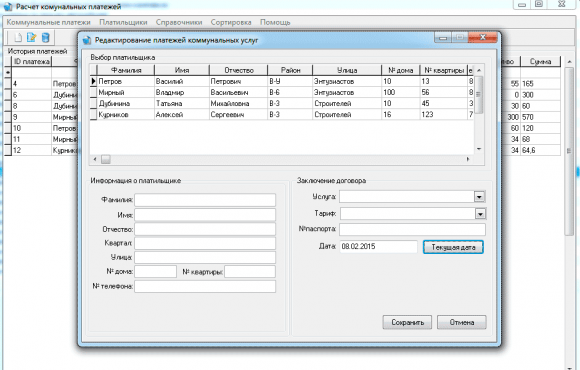The height and width of the screenshot is (370, 580).
Task: Expand the Тариф combo box
Action: pyautogui.click(x=480, y=213)
